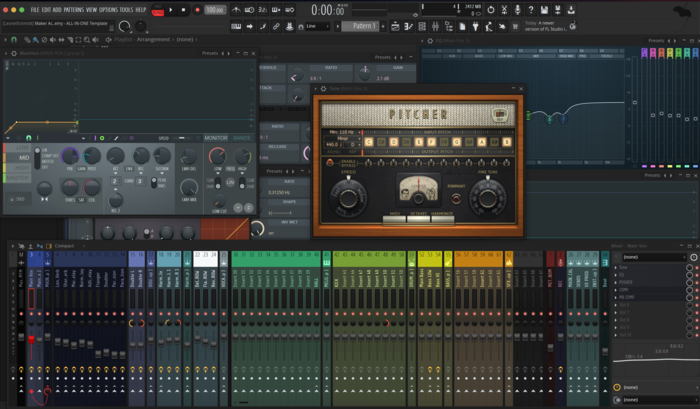Open the EDIT menu
The image size is (700, 409).
click(x=46, y=10)
